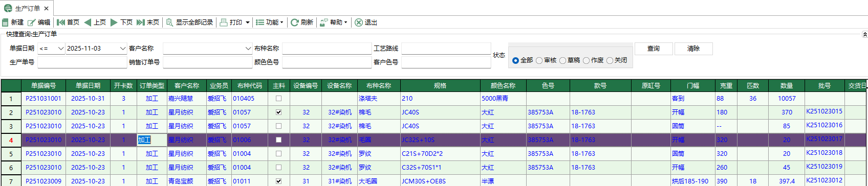Click the 颜色色号 input field

[327, 62]
